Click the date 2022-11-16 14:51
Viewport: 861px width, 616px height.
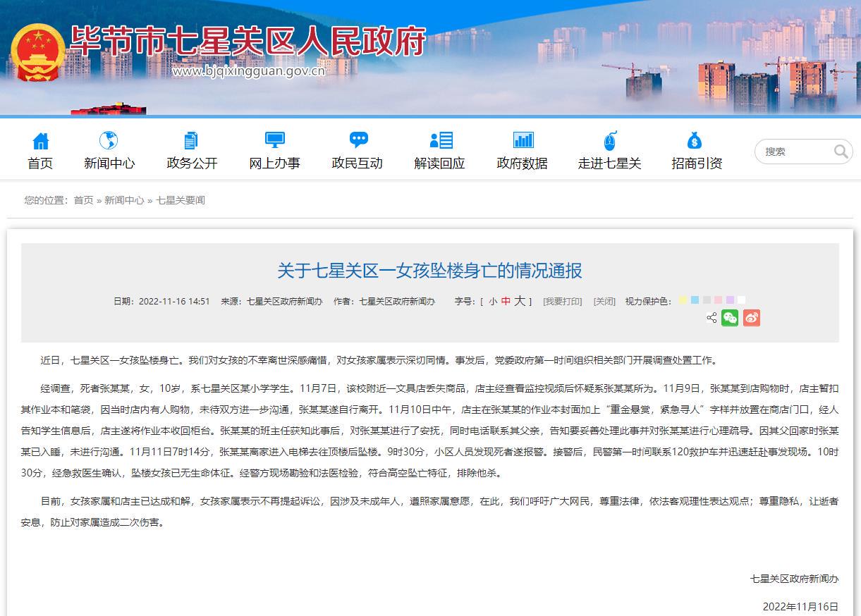[174, 301]
